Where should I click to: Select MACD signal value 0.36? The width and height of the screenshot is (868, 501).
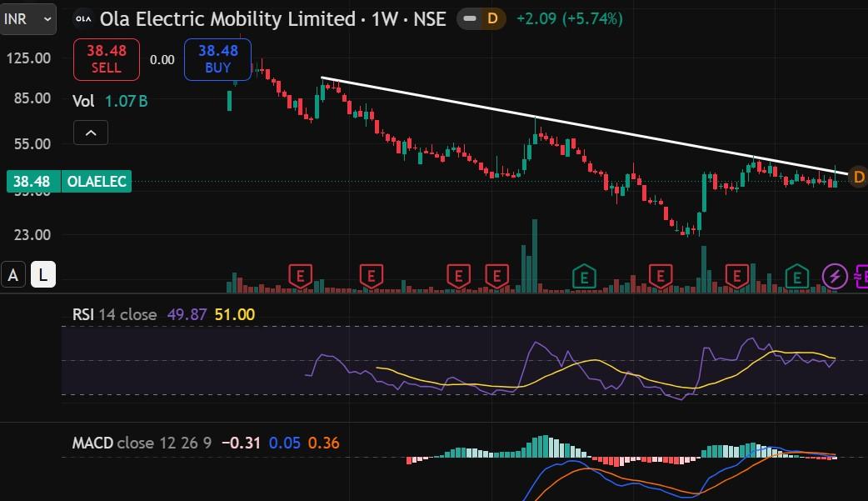pos(324,443)
